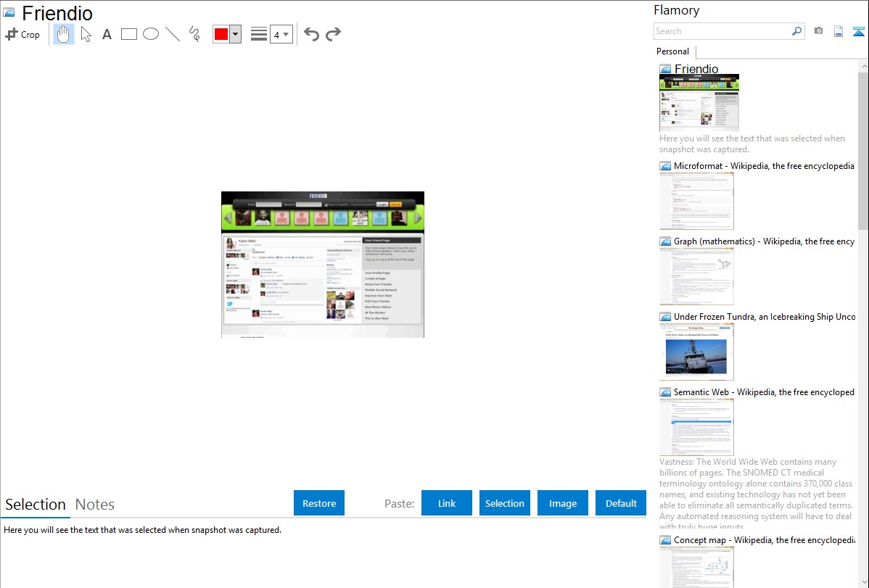Undo the last edit

pos(311,34)
